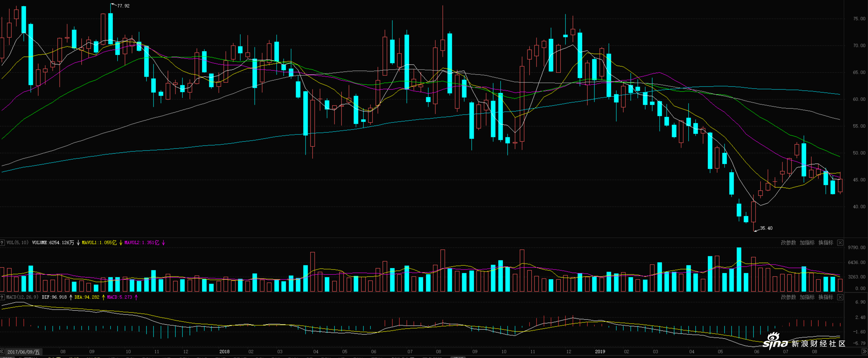868x358 pixels.
Task: Click 加指标 in the VOL panel
Action: (807, 243)
